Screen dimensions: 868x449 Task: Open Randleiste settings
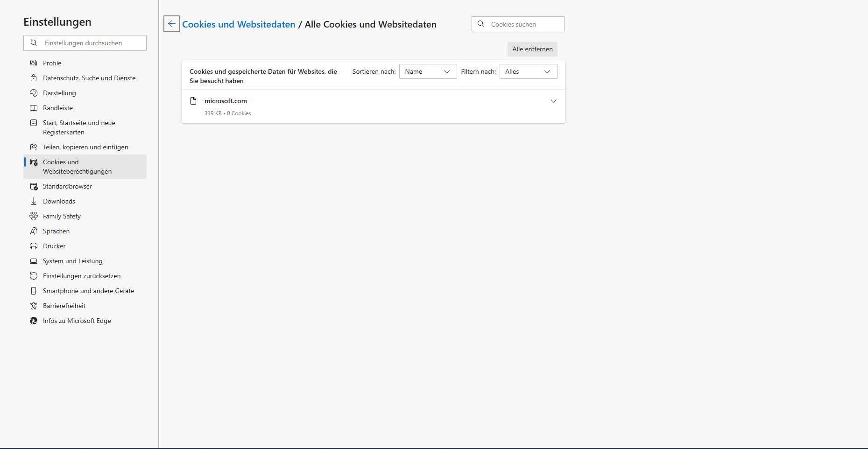pos(85,108)
